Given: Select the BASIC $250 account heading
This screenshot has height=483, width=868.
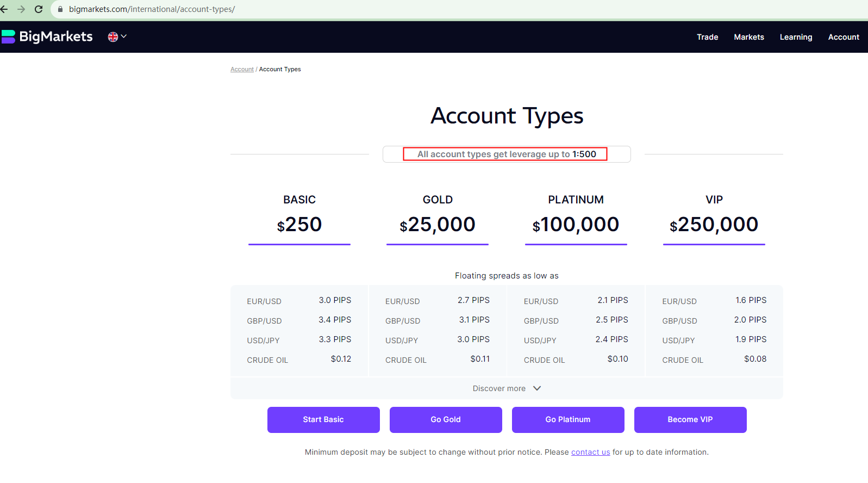Looking at the screenshot, I should point(299,213).
